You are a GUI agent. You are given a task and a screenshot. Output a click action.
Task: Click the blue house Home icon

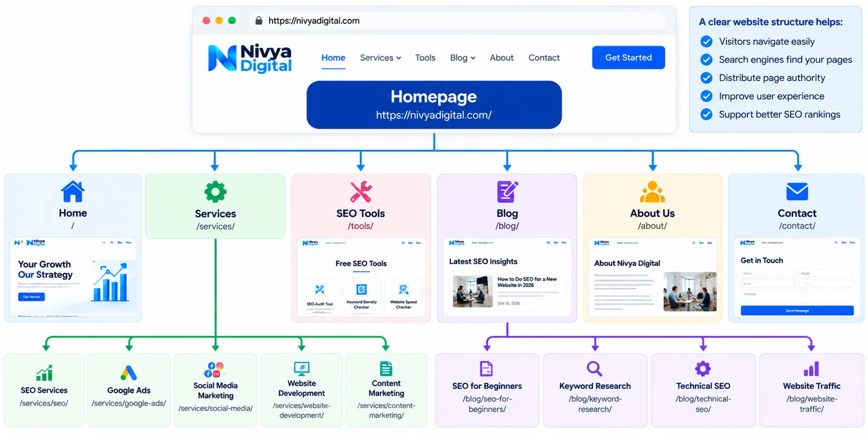point(73,192)
